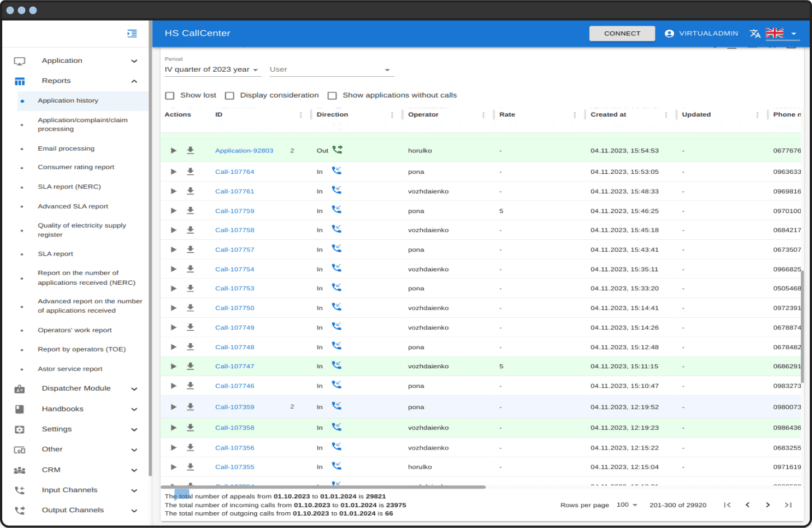Toggle the Display consideration checkbox

click(230, 96)
